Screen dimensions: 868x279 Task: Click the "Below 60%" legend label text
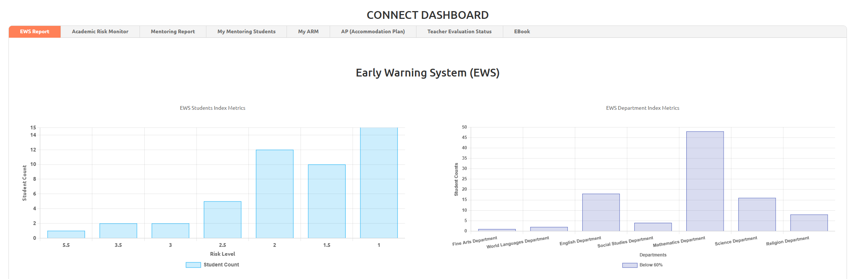(651, 265)
